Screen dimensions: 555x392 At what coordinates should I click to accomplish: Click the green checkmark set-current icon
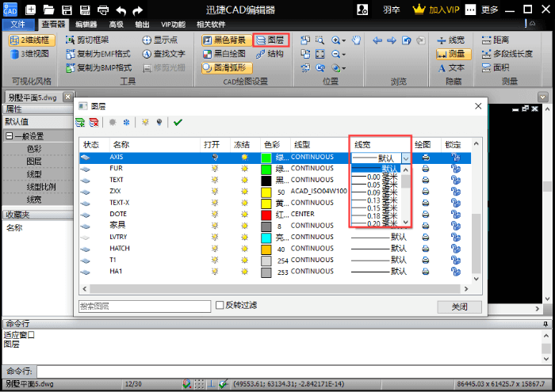point(178,122)
